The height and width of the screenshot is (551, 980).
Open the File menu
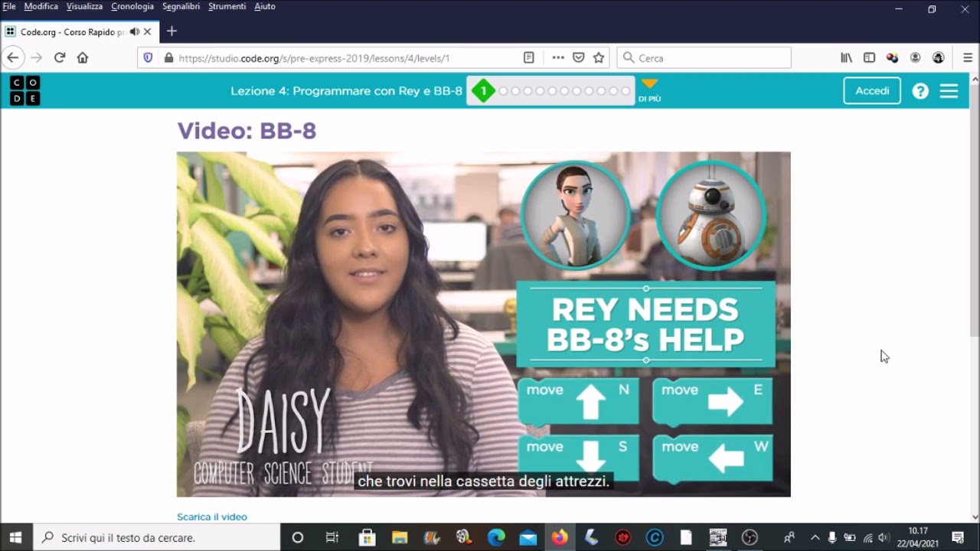pos(9,6)
